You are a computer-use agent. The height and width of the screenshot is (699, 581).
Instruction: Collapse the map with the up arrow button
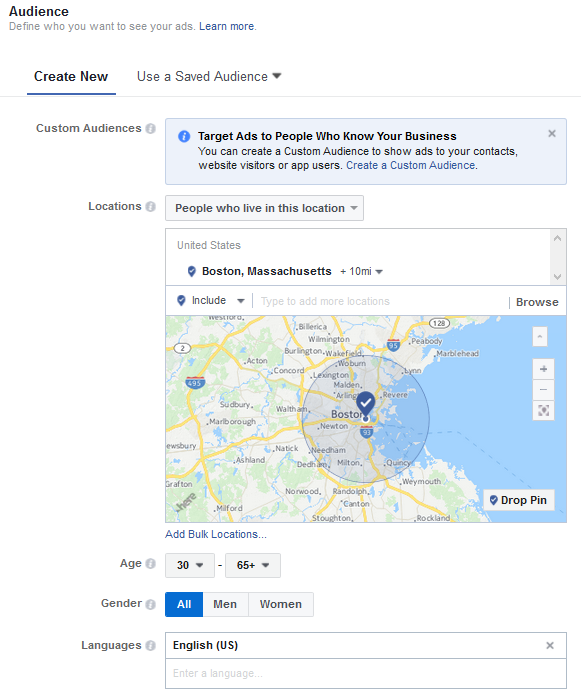click(540, 337)
